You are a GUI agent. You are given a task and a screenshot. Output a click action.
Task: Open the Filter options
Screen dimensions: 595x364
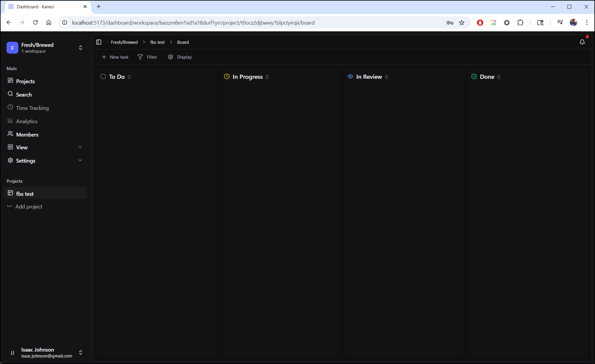pos(148,57)
